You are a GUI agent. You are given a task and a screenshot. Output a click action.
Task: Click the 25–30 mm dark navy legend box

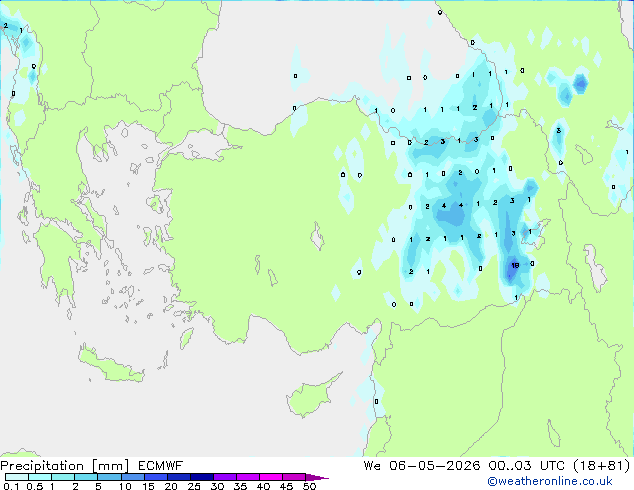(x=201, y=477)
